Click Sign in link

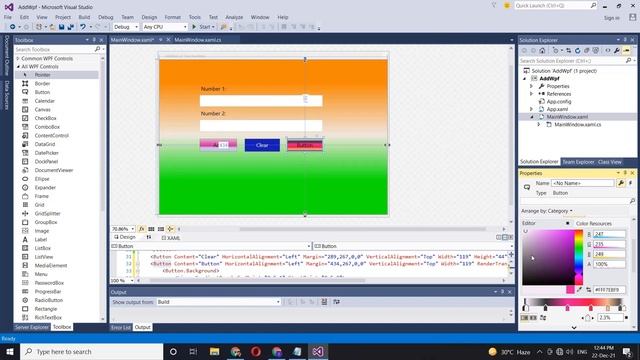(611, 18)
